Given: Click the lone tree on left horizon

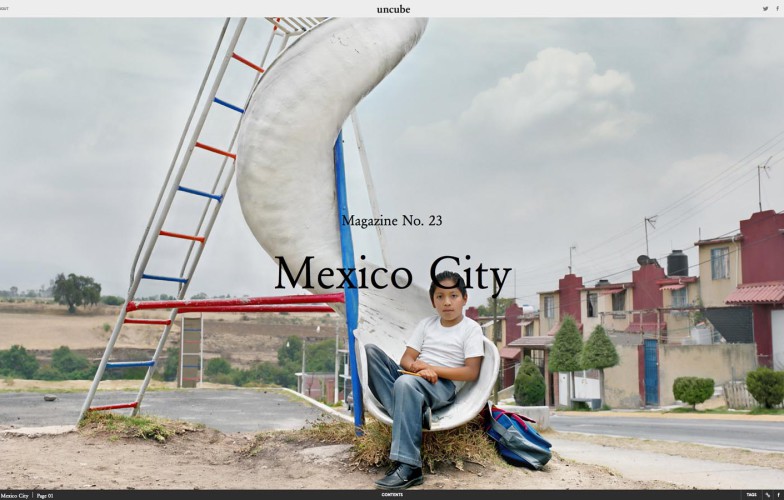Looking at the screenshot, I should (75, 290).
